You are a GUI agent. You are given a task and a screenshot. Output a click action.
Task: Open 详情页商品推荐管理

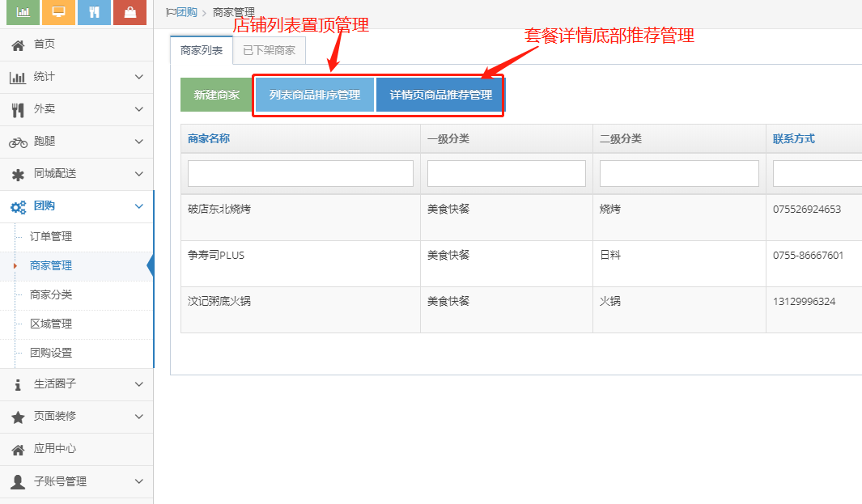coord(440,95)
